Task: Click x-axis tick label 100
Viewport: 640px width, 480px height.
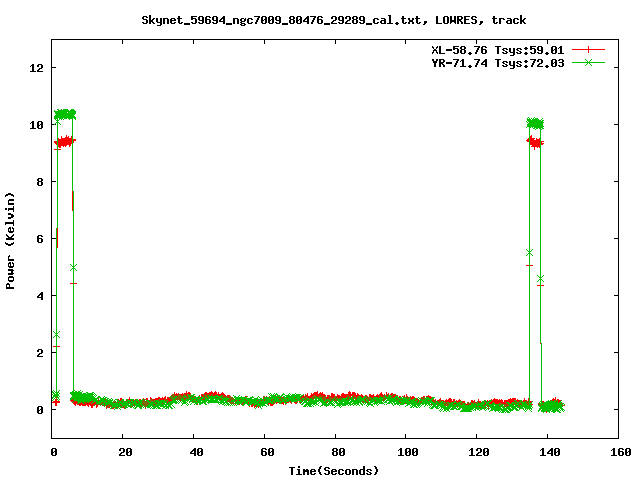Action: coord(408,452)
